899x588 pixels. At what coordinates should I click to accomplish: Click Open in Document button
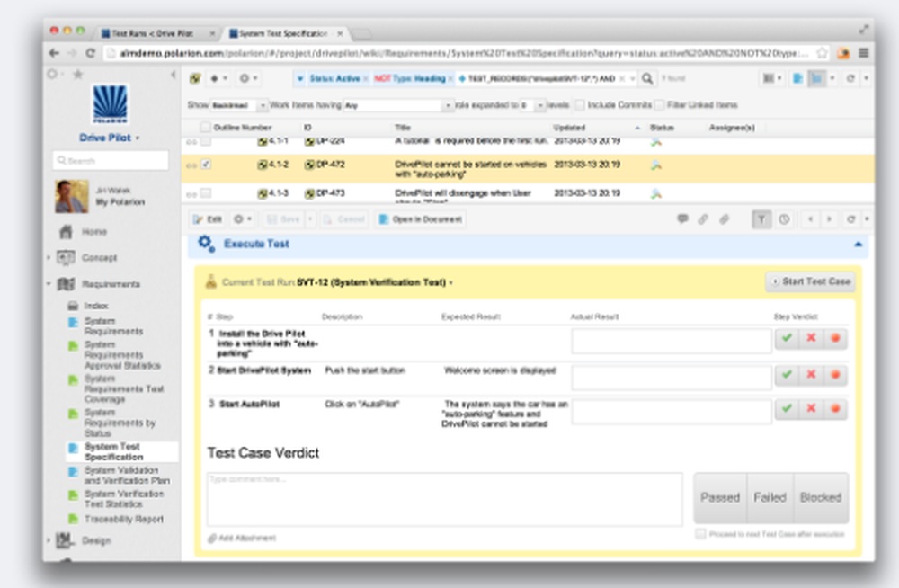420,219
